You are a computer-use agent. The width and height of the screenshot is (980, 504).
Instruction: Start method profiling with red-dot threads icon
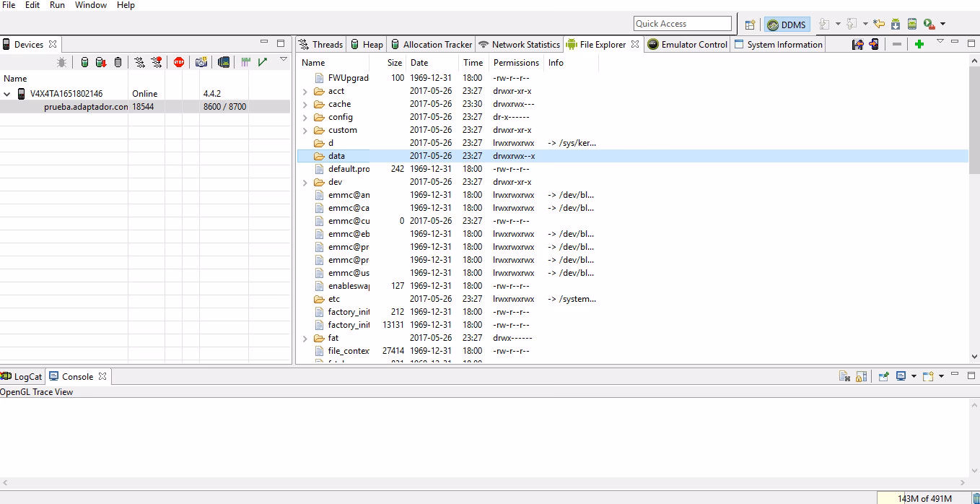pos(157,63)
